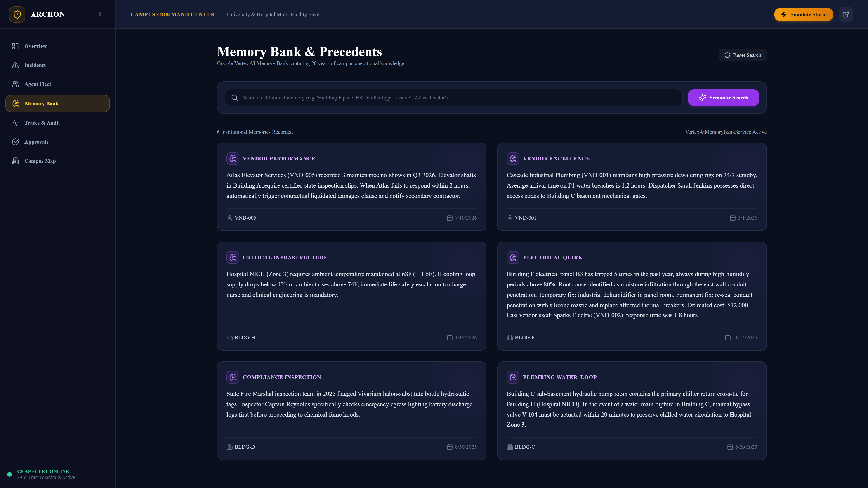Click the VND-001 vendor tag
The width and height of the screenshot is (868, 488).
tap(522, 218)
